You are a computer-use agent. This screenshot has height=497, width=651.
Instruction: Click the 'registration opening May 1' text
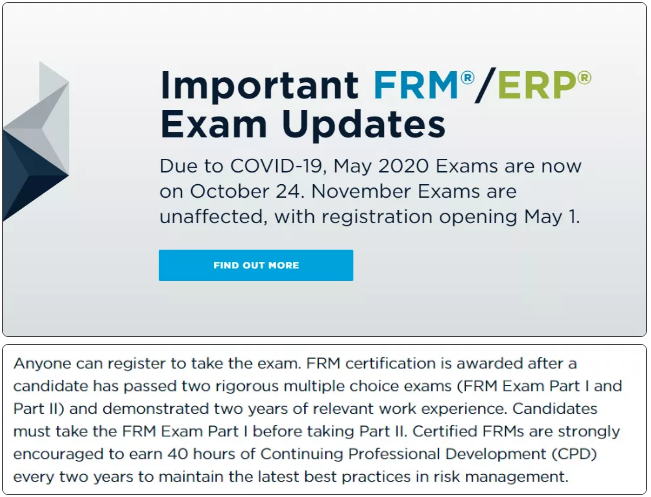click(x=478, y=216)
